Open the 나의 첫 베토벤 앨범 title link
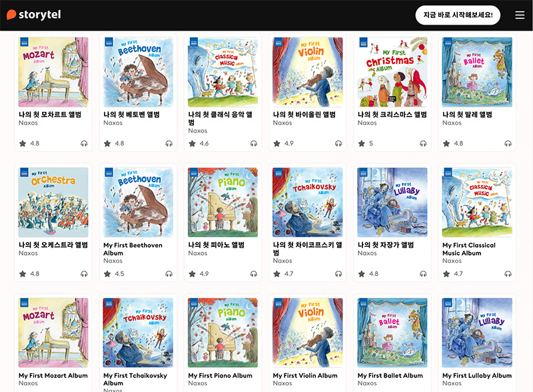The height and width of the screenshot is (392, 533). click(131, 114)
